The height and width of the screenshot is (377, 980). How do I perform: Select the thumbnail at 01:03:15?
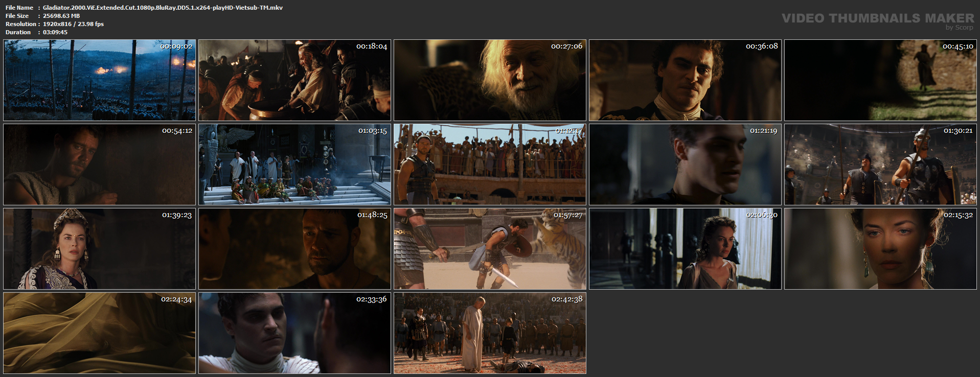(294, 164)
